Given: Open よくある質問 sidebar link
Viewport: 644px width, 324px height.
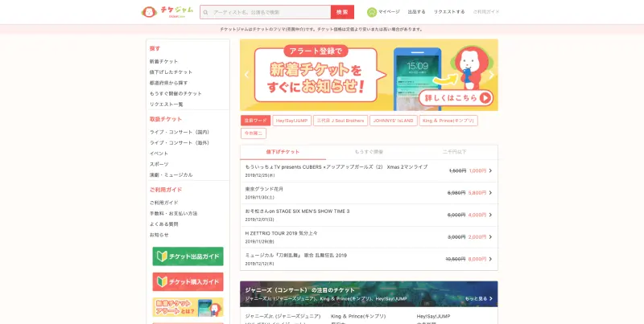Looking at the screenshot, I should [x=164, y=224].
